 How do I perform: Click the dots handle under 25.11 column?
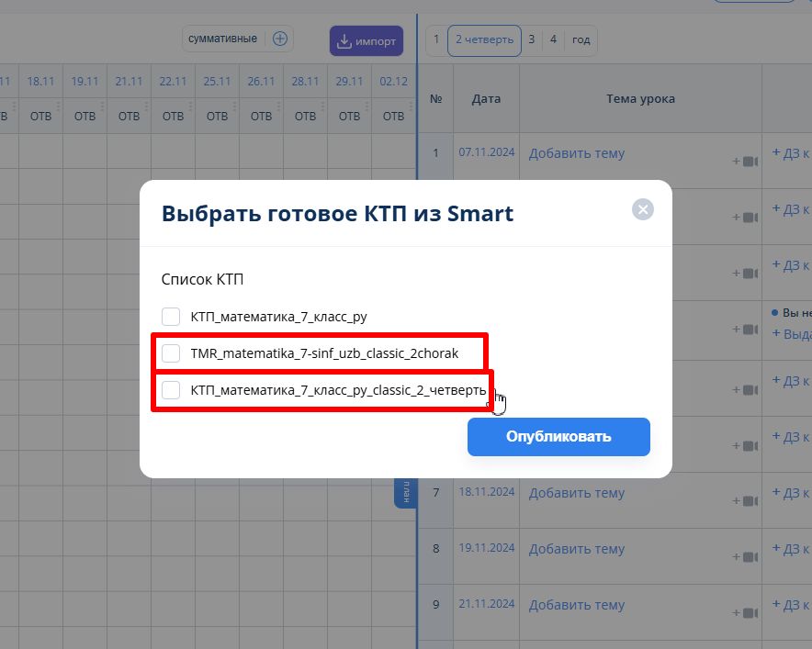tap(234, 106)
